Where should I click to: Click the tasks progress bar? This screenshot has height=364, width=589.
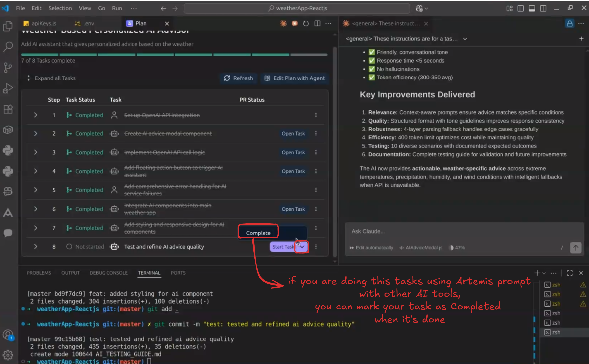(174, 55)
